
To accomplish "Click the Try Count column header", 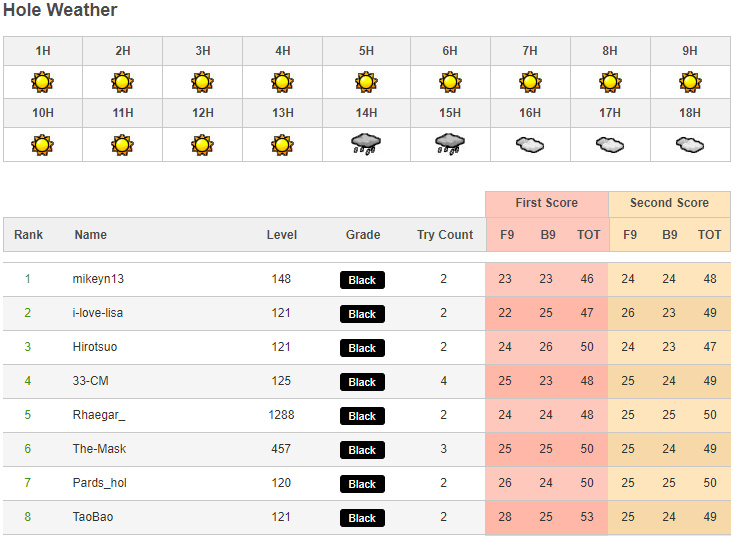I will (x=445, y=235).
